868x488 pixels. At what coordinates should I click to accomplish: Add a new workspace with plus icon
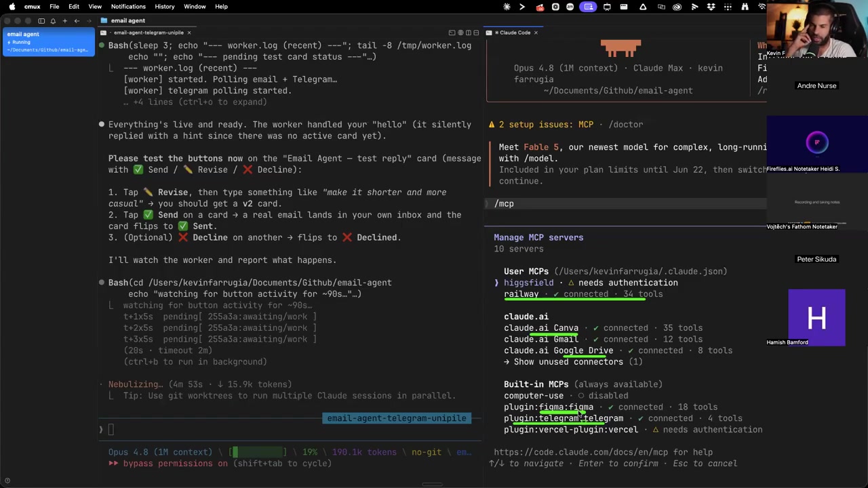click(x=64, y=21)
